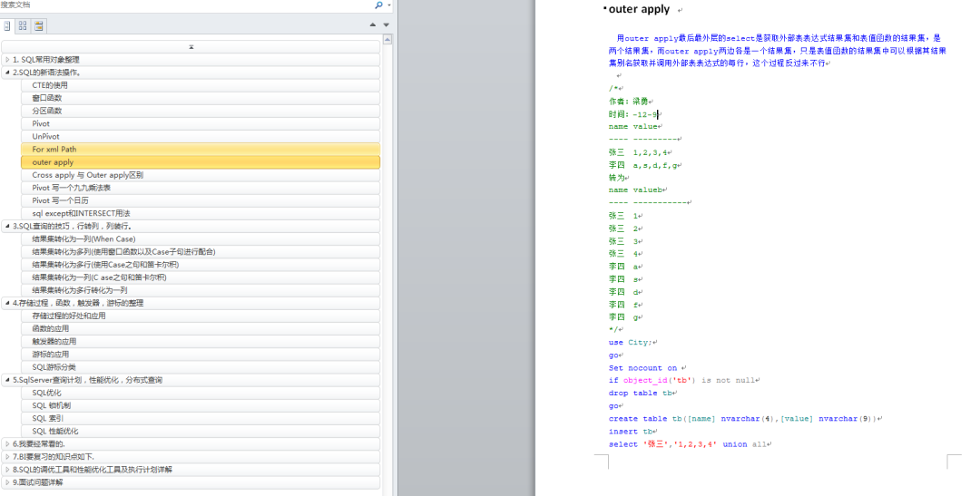Open Cross apply 与 Outer apply区别 heading
Viewport: 980px width, 496px height.
click(200, 175)
